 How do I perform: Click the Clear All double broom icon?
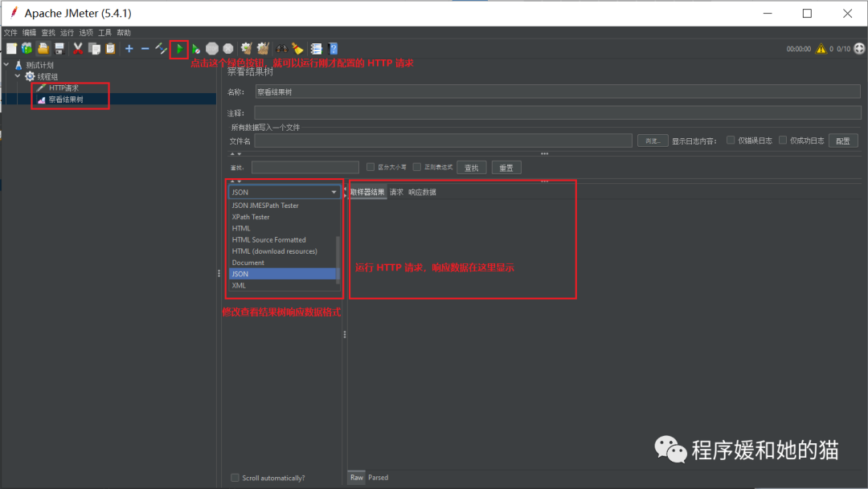pos(263,49)
